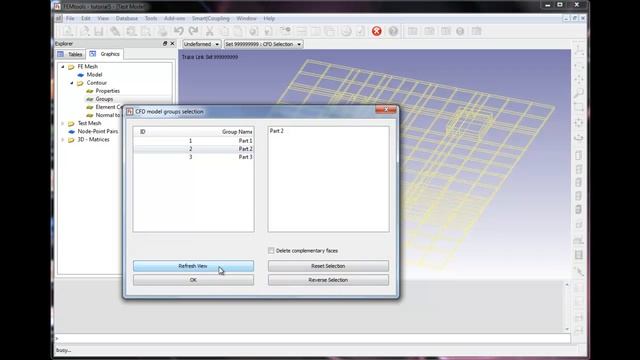640x360 pixels.
Task: Open the Tools menu
Action: [151, 18]
